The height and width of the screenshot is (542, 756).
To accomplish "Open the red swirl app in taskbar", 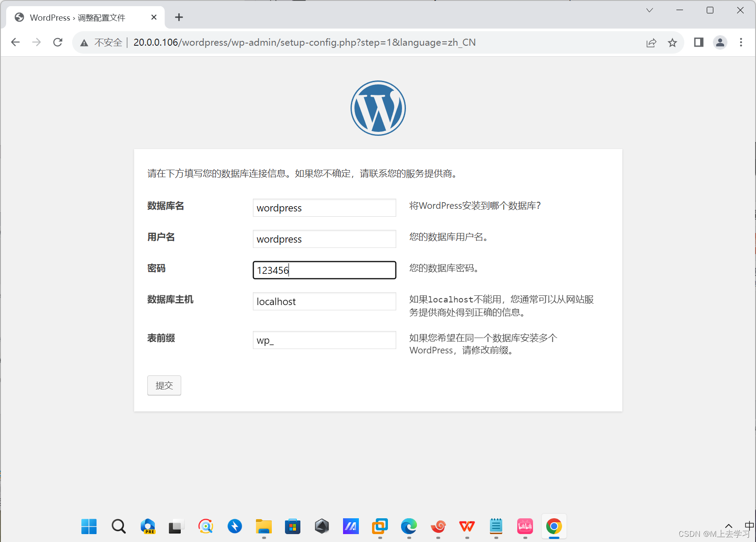I will point(438,526).
